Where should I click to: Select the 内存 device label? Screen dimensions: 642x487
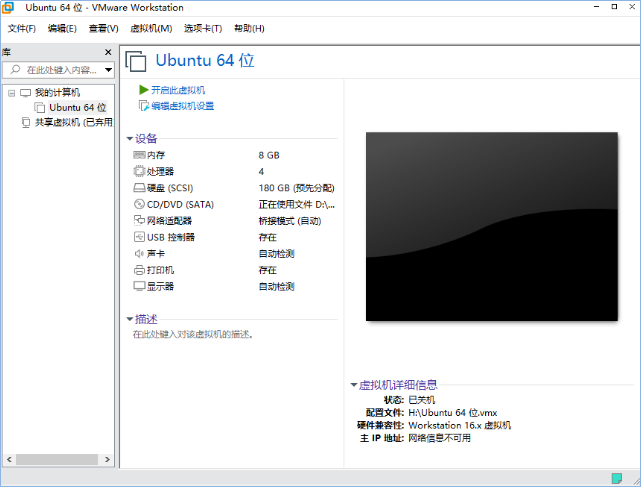point(156,155)
